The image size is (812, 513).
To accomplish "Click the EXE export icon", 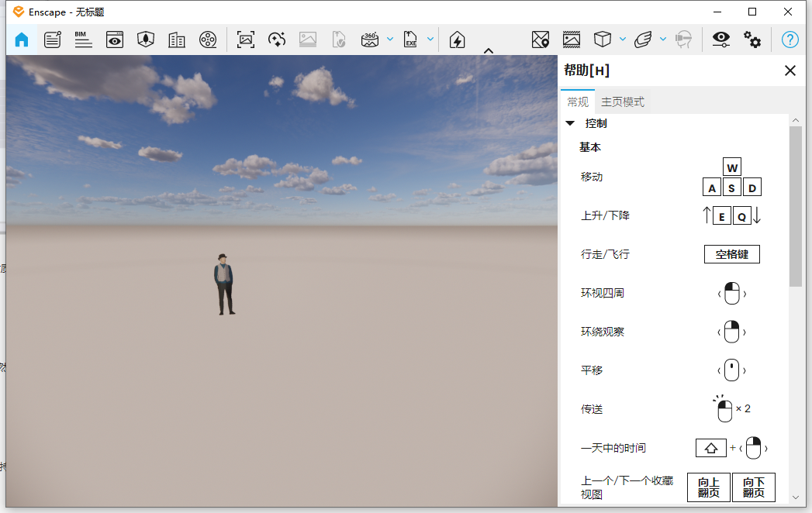I will click(x=410, y=40).
